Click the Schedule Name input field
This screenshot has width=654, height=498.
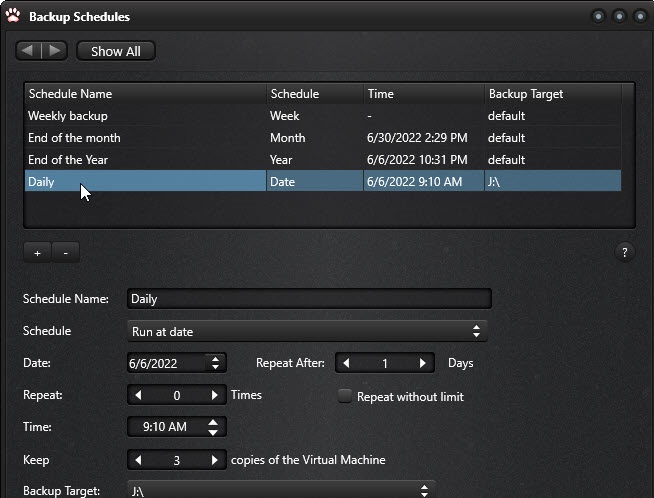tap(309, 299)
